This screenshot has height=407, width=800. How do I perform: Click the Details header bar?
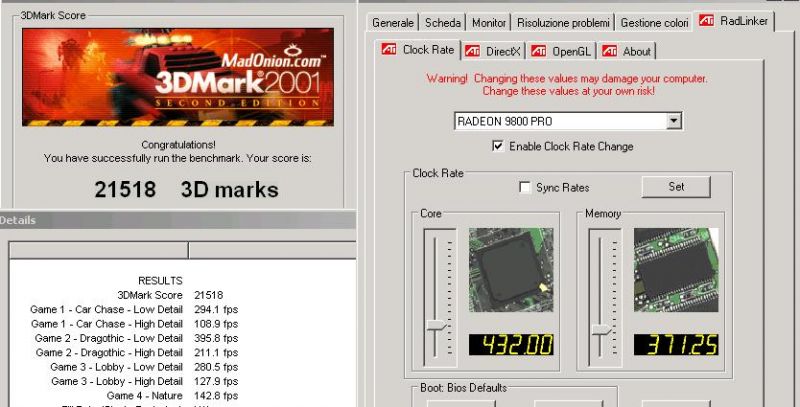pyautogui.click(x=178, y=220)
